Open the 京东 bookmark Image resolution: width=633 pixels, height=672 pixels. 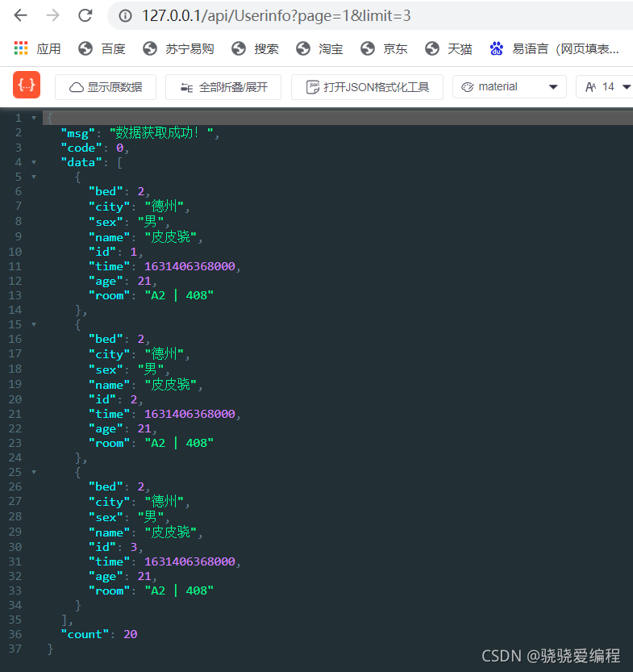click(384, 49)
